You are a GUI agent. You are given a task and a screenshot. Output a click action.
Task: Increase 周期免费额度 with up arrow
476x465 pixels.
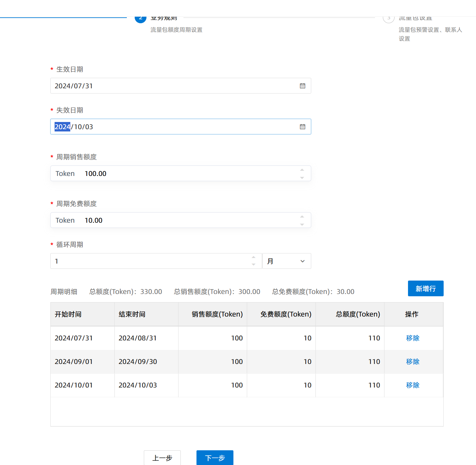click(x=302, y=217)
